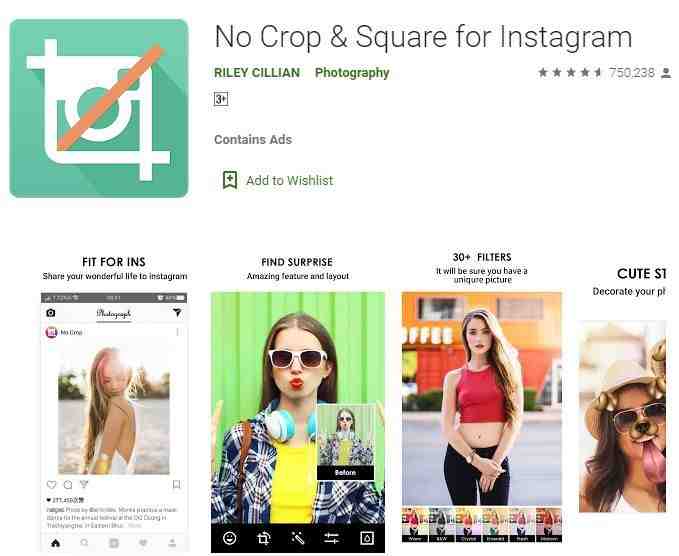
Task: Click the home icon in mockup bottom bar
Action: point(55,542)
